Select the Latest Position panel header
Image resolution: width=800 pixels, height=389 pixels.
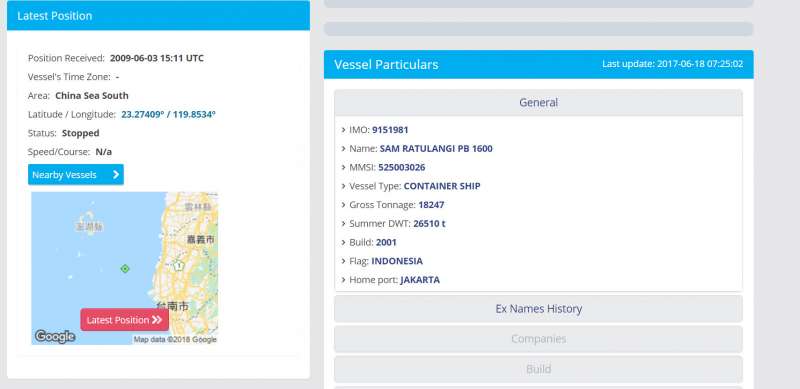coord(158,16)
